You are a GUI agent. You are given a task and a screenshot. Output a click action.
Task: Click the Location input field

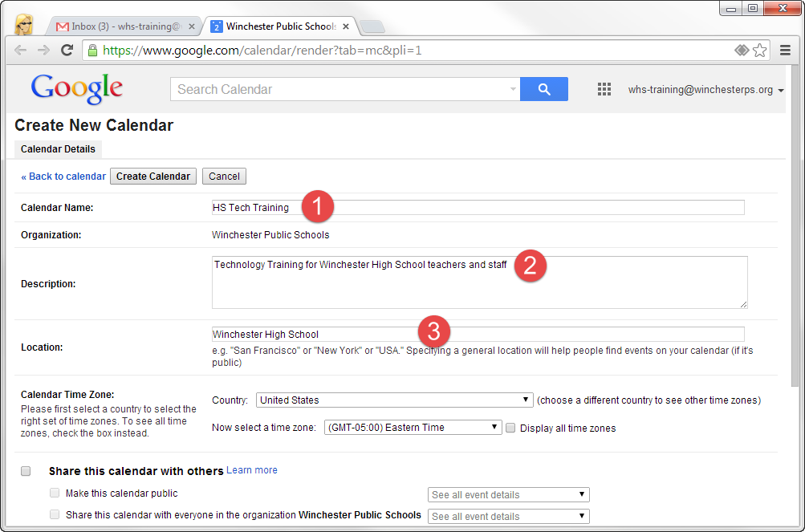pyautogui.click(x=478, y=335)
